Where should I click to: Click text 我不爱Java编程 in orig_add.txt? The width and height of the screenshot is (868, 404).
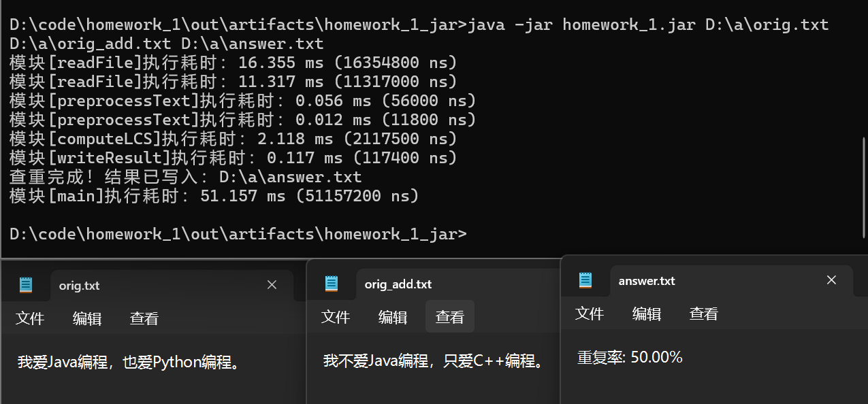pos(376,360)
